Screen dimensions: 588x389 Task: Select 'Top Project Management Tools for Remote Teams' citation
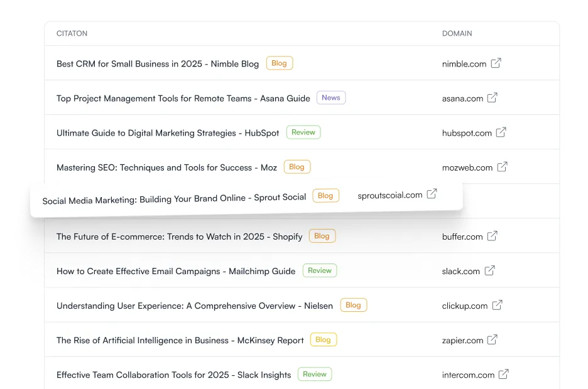[183, 99]
